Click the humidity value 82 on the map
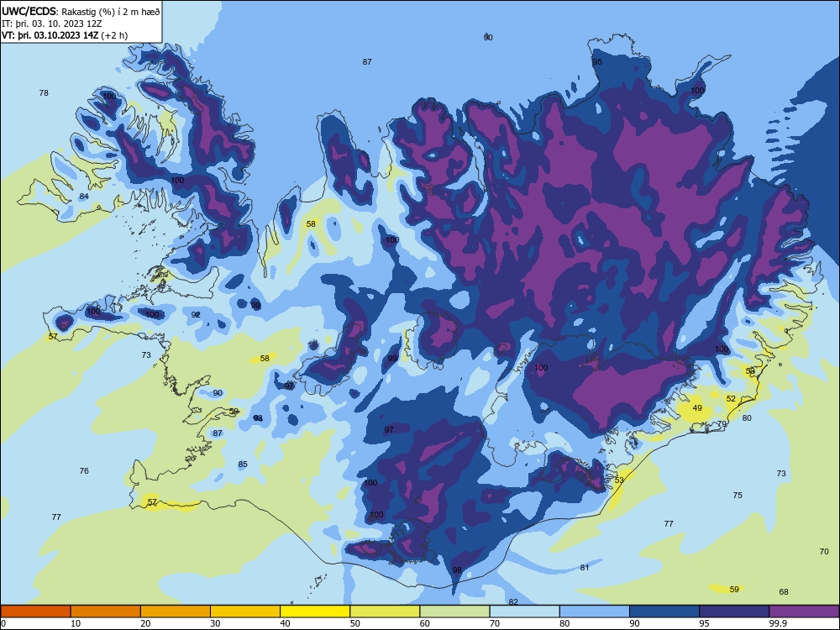Screen dimensions: 840x630 (x=513, y=602)
